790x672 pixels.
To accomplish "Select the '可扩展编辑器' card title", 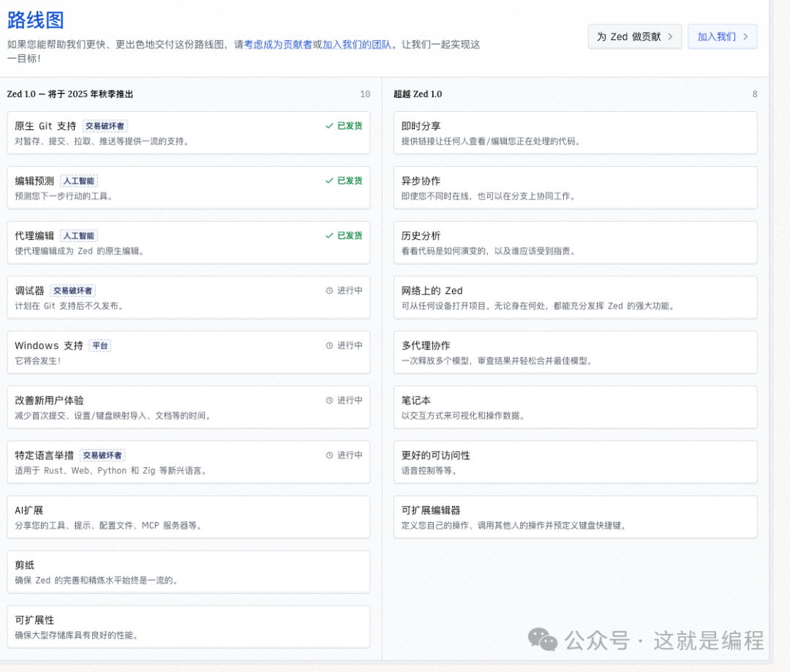I will (x=431, y=510).
